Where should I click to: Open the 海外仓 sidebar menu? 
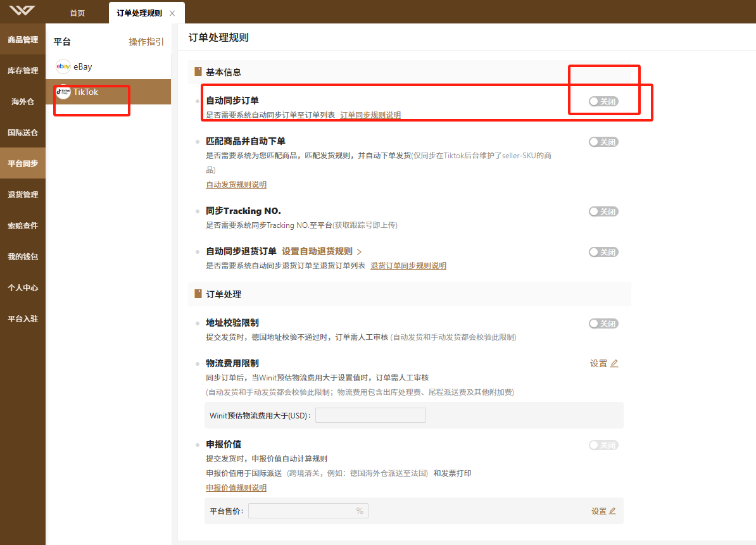pos(23,101)
